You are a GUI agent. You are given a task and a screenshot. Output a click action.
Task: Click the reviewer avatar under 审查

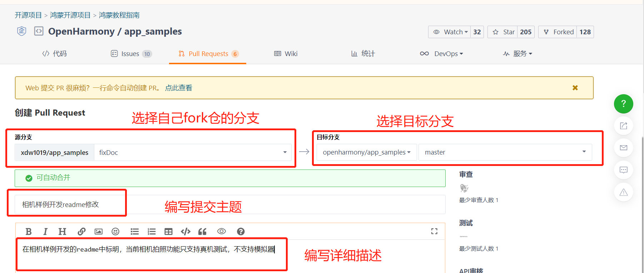pos(464,188)
